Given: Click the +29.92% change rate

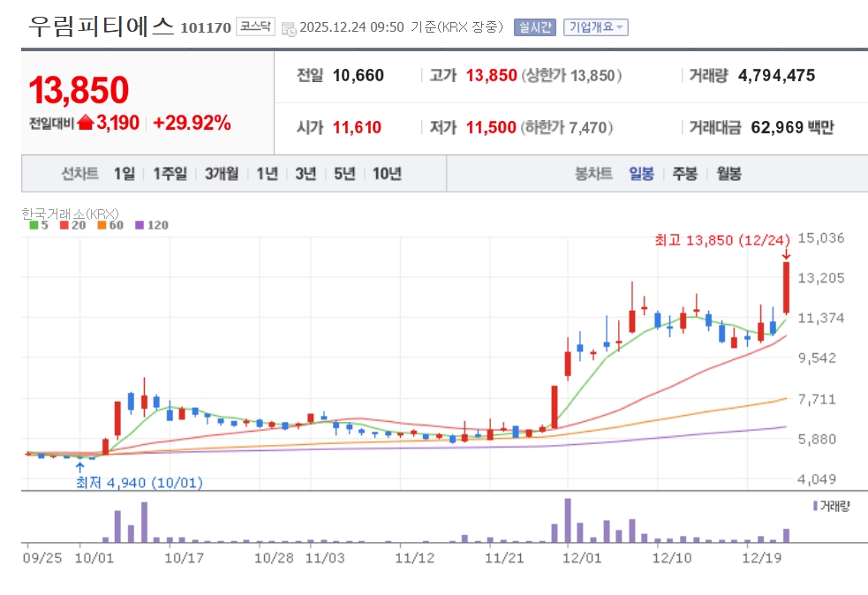Looking at the screenshot, I should (192, 123).
